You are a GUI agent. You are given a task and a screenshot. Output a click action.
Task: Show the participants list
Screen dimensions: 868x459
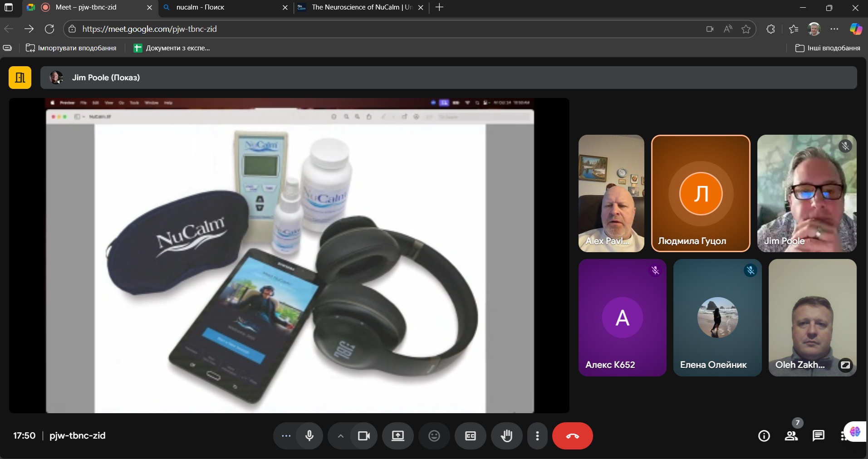point(791,436)
